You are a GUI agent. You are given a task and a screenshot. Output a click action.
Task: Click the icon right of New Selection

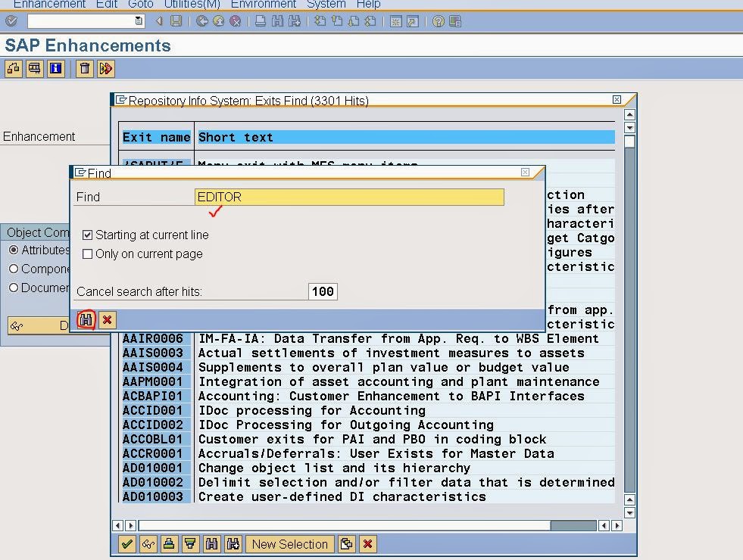pyautogui.click(x=346, y=544)
